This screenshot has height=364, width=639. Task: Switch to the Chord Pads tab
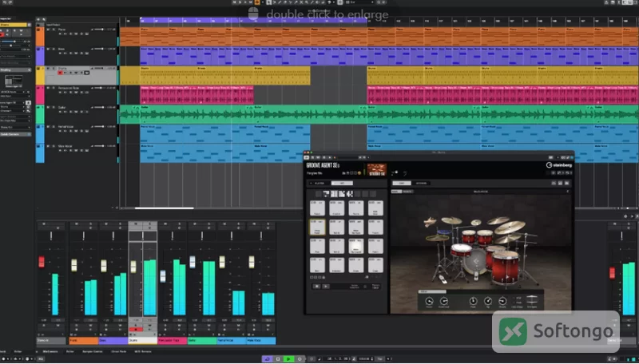118,351
